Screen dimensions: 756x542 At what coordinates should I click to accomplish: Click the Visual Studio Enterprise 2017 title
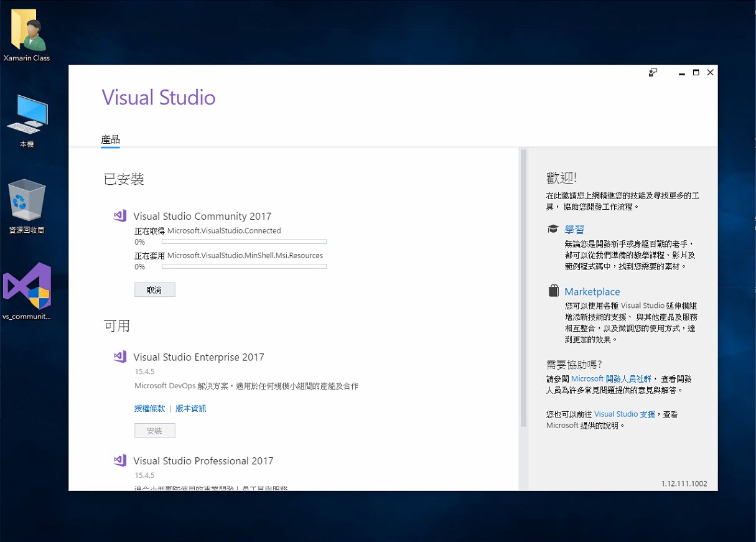(198, 357)
